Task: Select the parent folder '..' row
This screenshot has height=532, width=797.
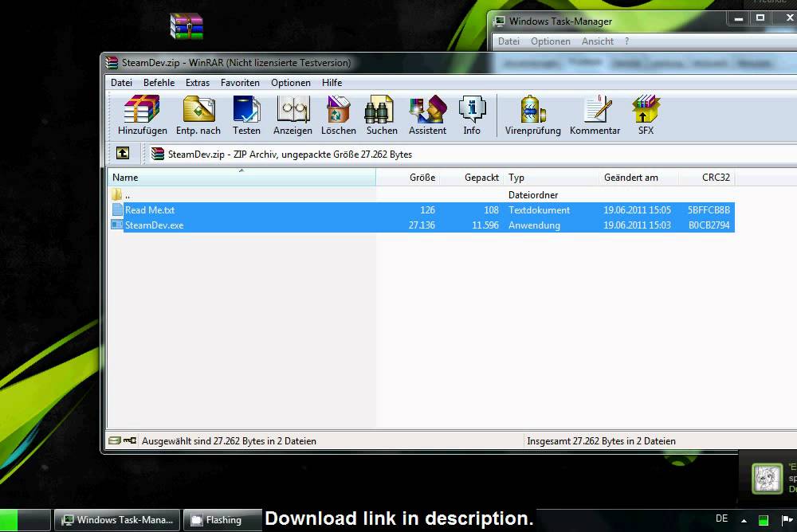Action: click(421, 194)
